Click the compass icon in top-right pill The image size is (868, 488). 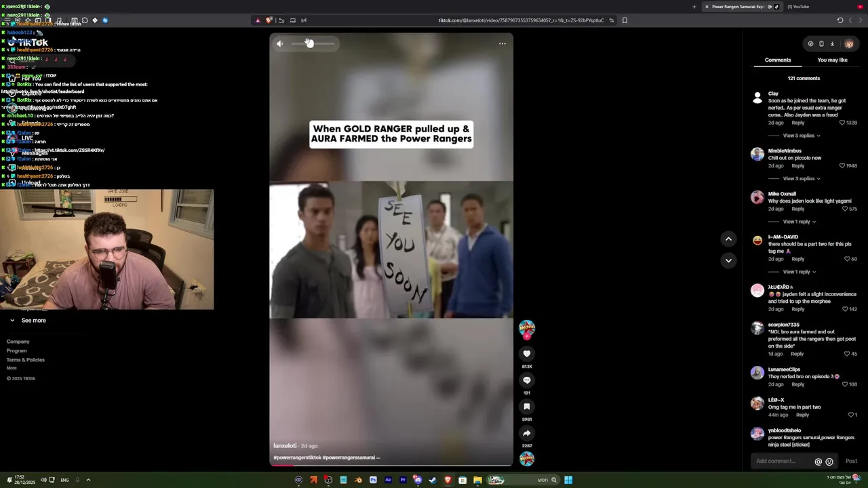click(x=810, y=43)
